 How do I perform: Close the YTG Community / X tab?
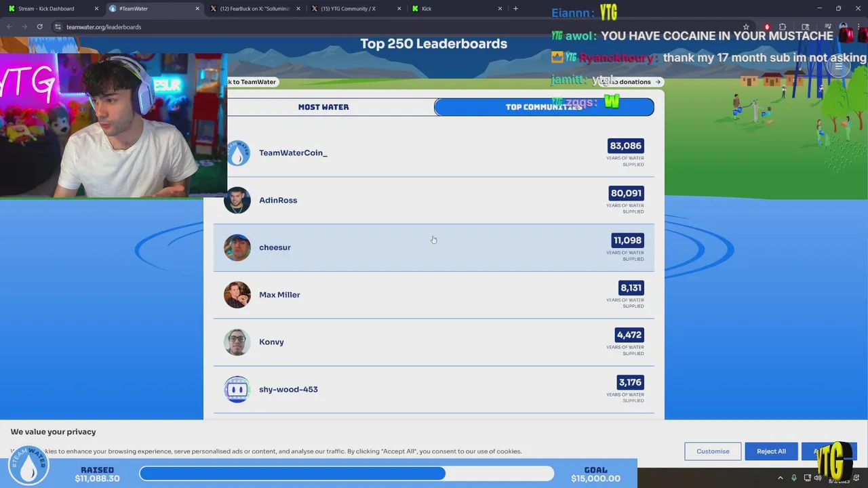pyautogui.click(x=399, y=9)
